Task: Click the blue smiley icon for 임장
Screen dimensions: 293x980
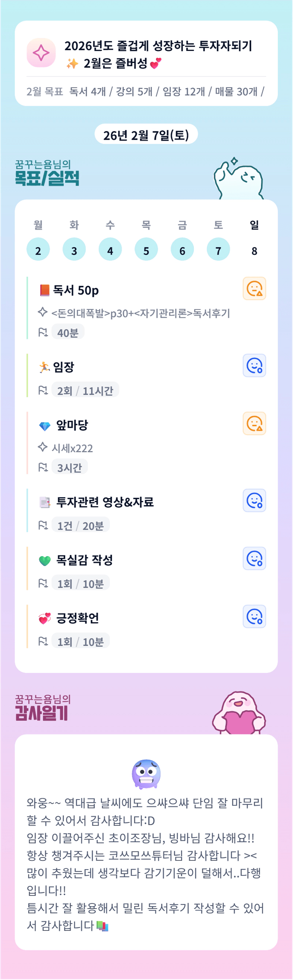Action: coord(254,365)
